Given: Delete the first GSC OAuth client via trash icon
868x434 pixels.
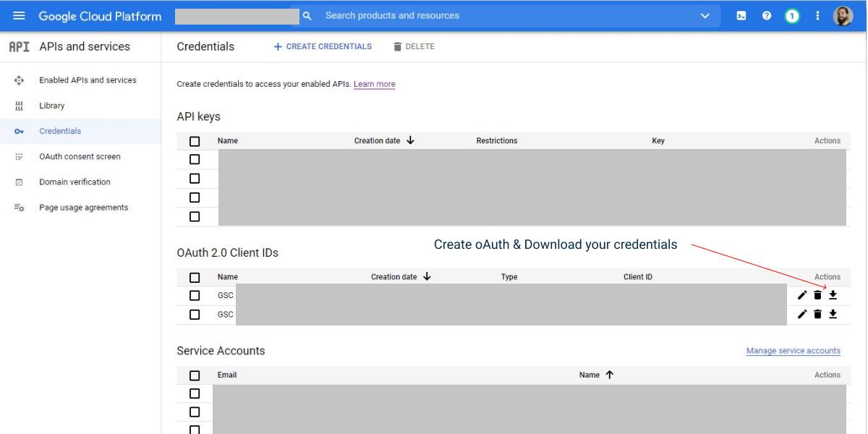Looking at the screenshot, I should coord(817,295).
